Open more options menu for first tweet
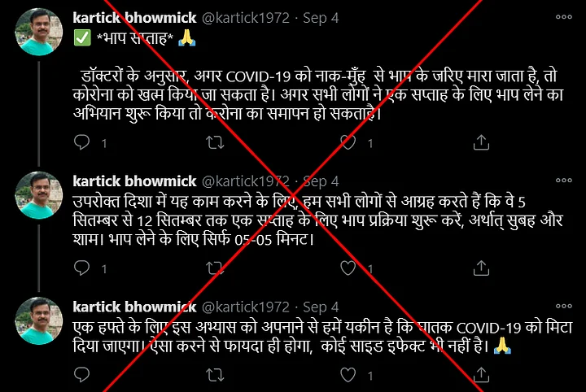 [x=563, y=17]
